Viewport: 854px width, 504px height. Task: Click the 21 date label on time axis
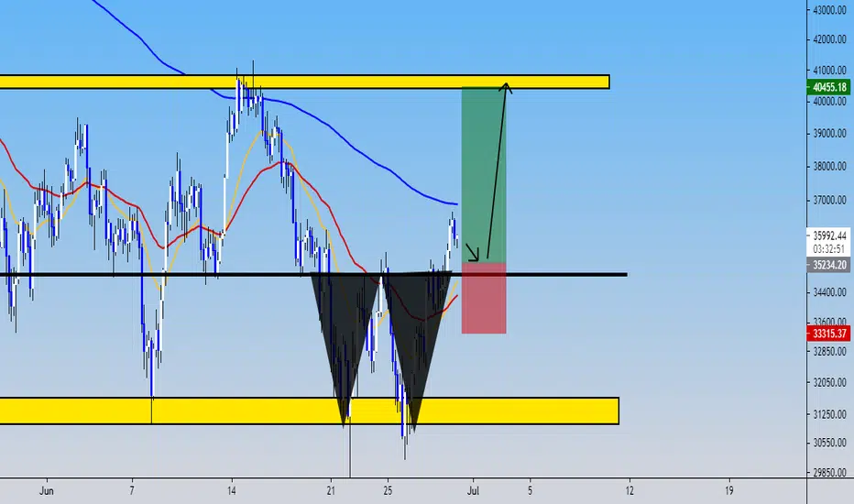[x=331, y=491]
